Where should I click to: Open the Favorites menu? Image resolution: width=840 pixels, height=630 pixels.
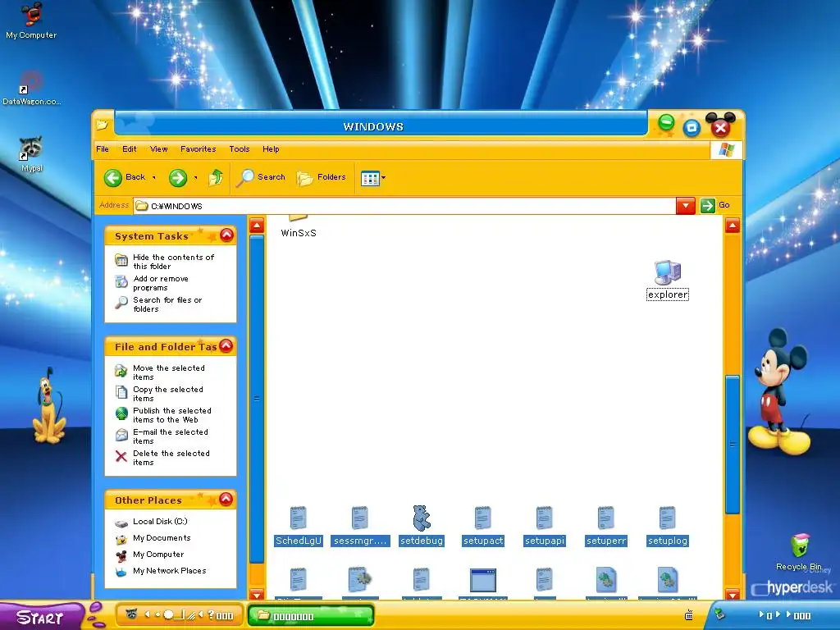pos(199,149)
